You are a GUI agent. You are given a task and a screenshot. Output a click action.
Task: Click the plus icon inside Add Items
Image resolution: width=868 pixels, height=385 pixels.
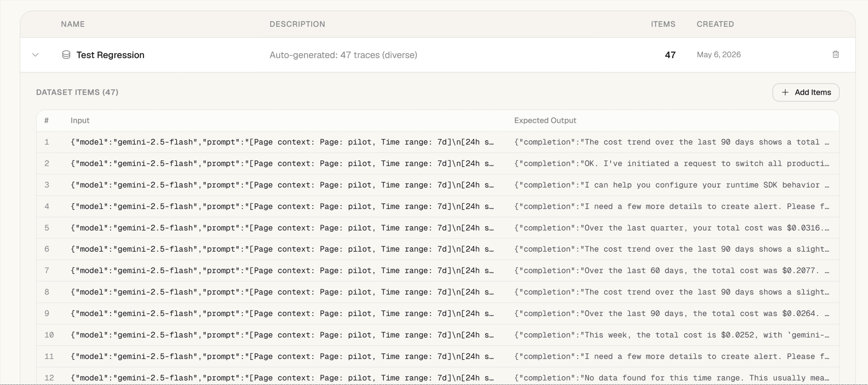pyautogui.click(x=785, y=92)
